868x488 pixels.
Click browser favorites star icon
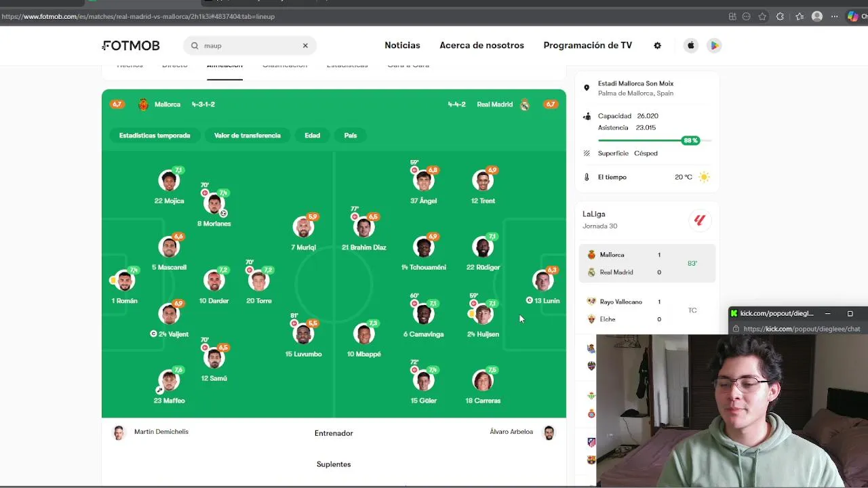(x=762, y=16)
